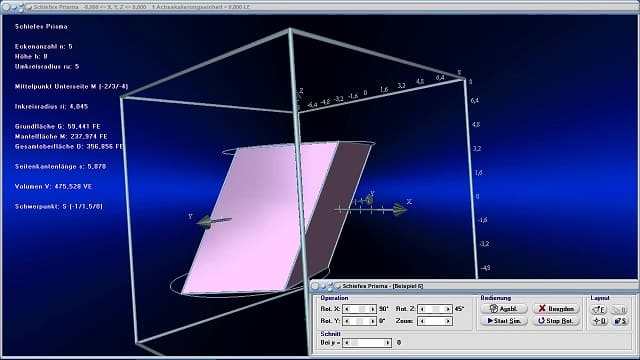Stop rotation with Stop Rot. button
The width and height of the screenshot is (640, 360).
[556, 321]
